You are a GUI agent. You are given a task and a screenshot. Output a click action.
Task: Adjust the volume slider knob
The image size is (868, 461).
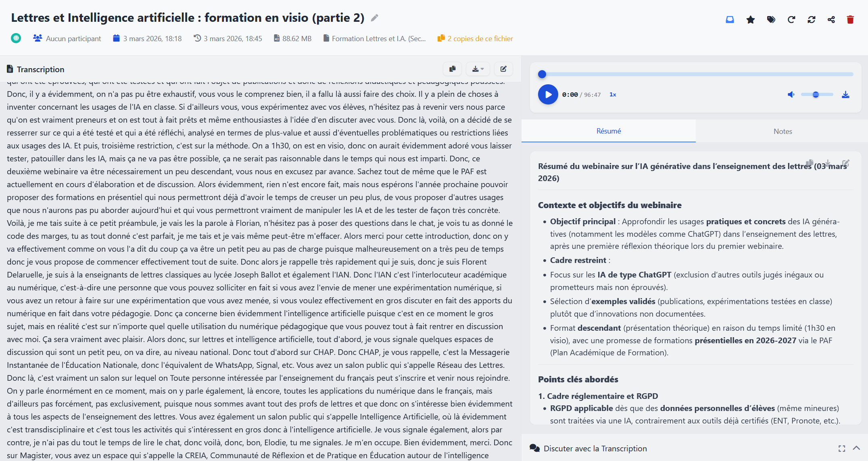point(816,94)
